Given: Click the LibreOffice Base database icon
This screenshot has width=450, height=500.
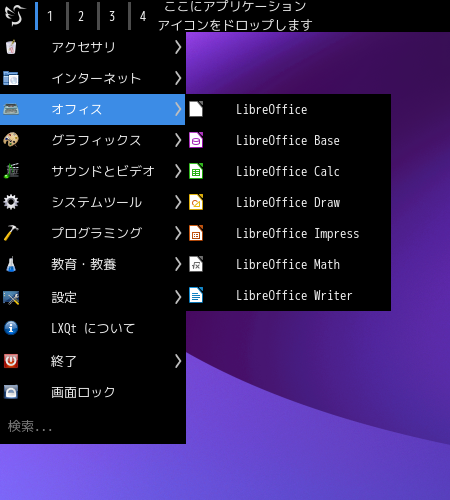Looking at the screenshot, I should (x=196, y=140).
